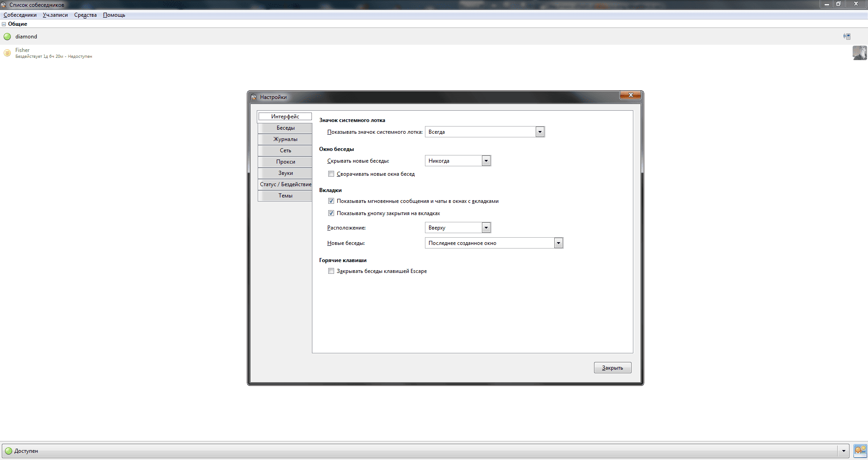
Task: Click Fisher's away status icon
Action: click(x=7, y=53)
